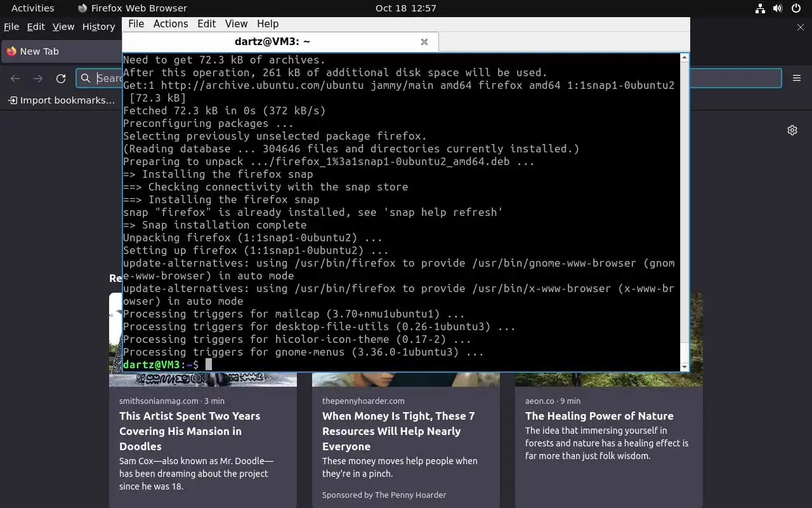
Task: Click the Firefox icon on New Tab
Action: [11, 51]
